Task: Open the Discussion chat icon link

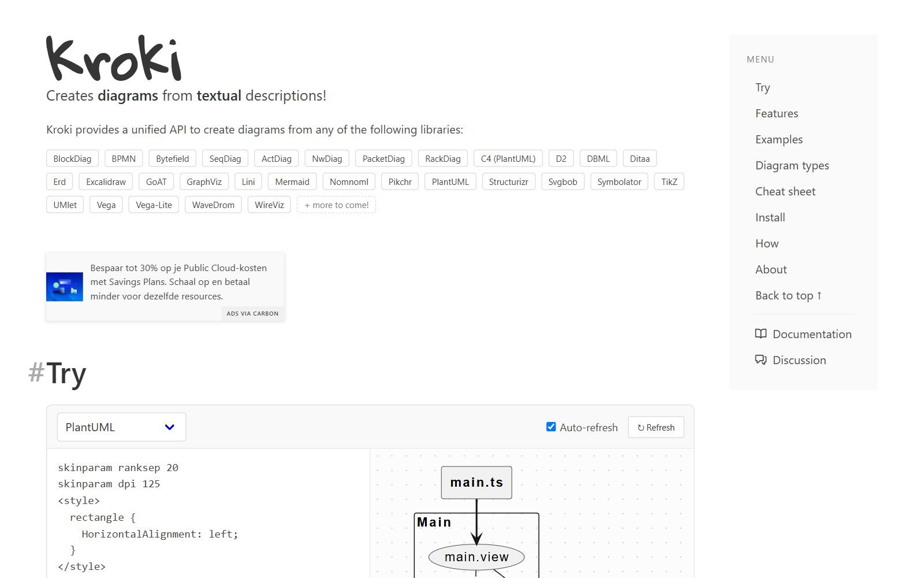Action: click(x=791, y=360)
